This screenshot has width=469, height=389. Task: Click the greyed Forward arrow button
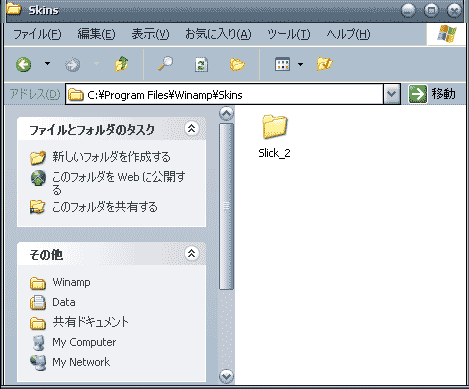(x=72, y=64)
